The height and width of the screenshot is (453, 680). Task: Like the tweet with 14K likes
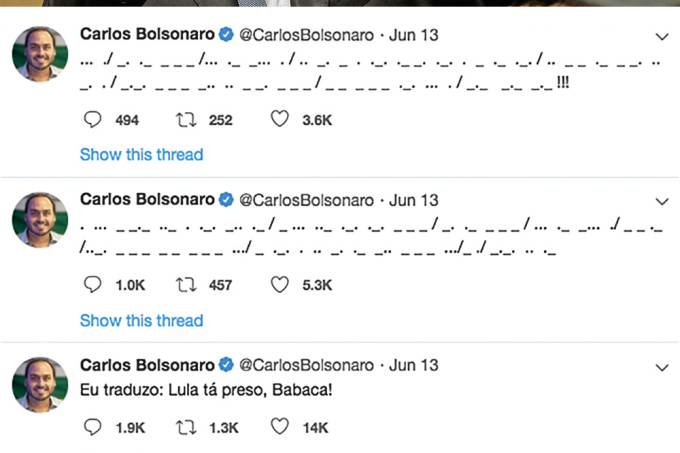pos(281,428)
